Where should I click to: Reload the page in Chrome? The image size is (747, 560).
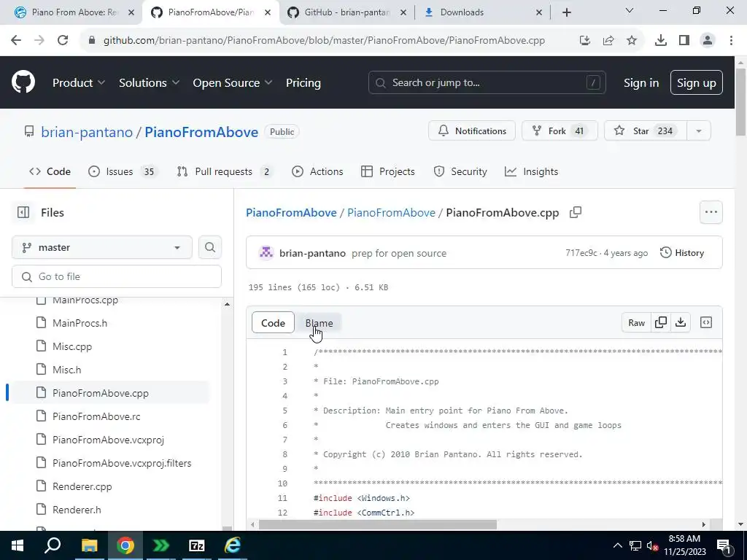[63, 41]
